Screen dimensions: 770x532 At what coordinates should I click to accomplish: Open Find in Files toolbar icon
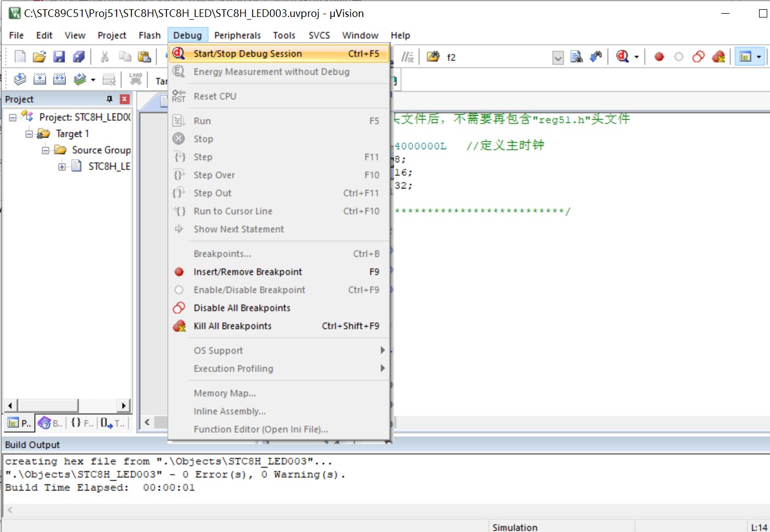(x=433, y=56)
